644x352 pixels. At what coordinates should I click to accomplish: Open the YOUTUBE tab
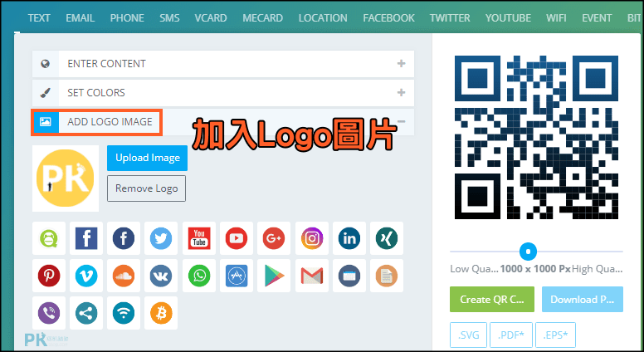pos(508,18)
